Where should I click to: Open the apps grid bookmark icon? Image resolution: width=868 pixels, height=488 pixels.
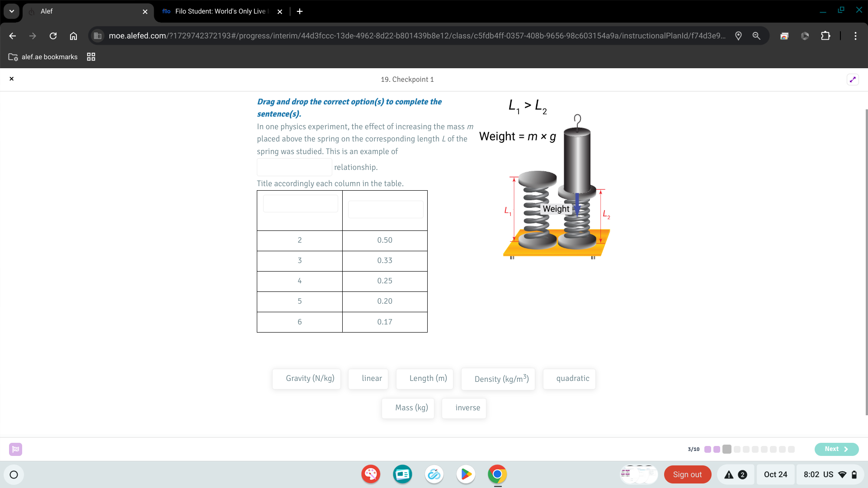[91, 57]
